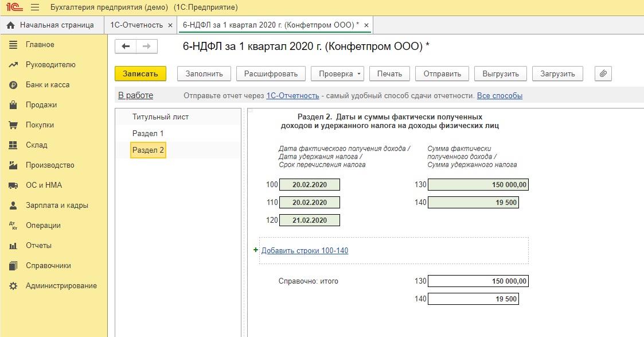Image resolution: width=644 pixels, height=337 pixels.
Task: Open the Администрирование section
Action: 61,286
